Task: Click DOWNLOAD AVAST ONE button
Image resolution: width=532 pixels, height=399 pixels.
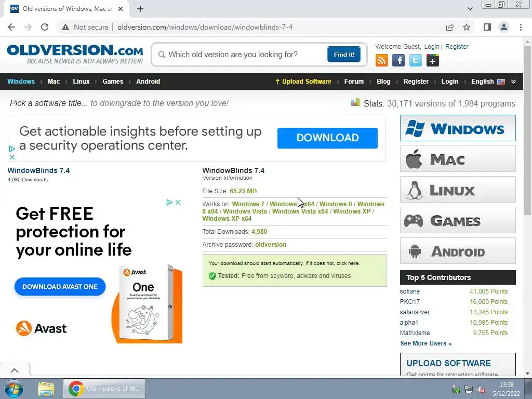Action: point(60,287)
